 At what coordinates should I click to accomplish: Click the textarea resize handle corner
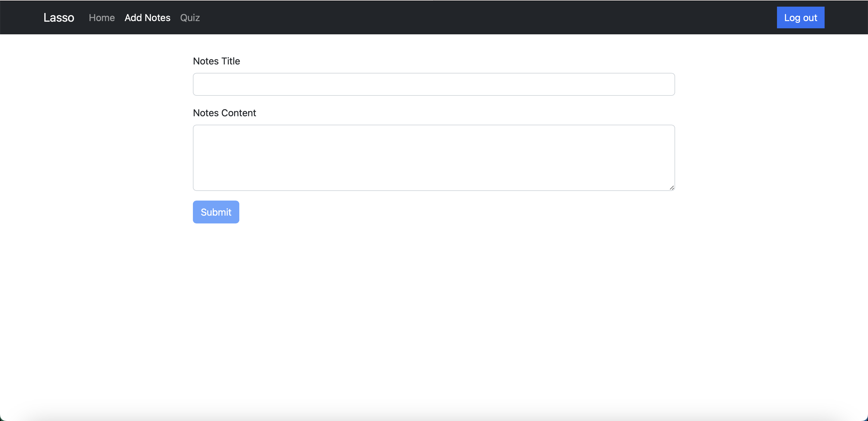tap(671, 188)
